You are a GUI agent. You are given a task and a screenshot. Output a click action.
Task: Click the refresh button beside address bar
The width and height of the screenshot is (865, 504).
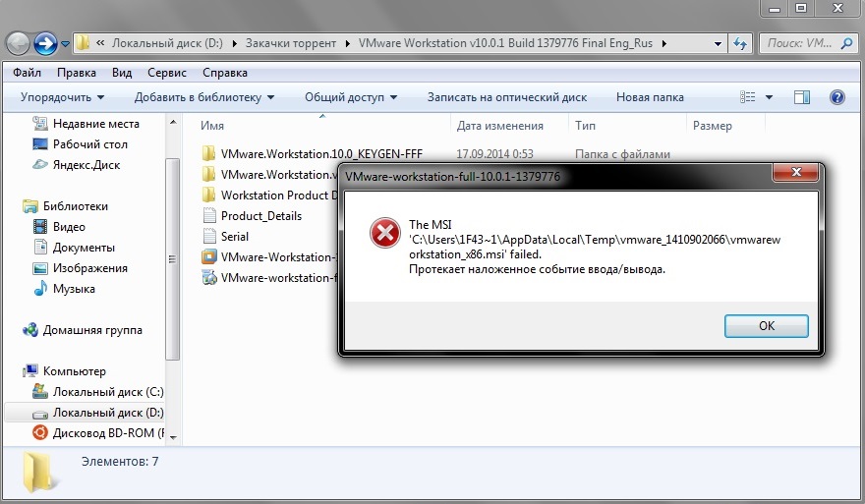pyautogui.click(x=740, y=43)
